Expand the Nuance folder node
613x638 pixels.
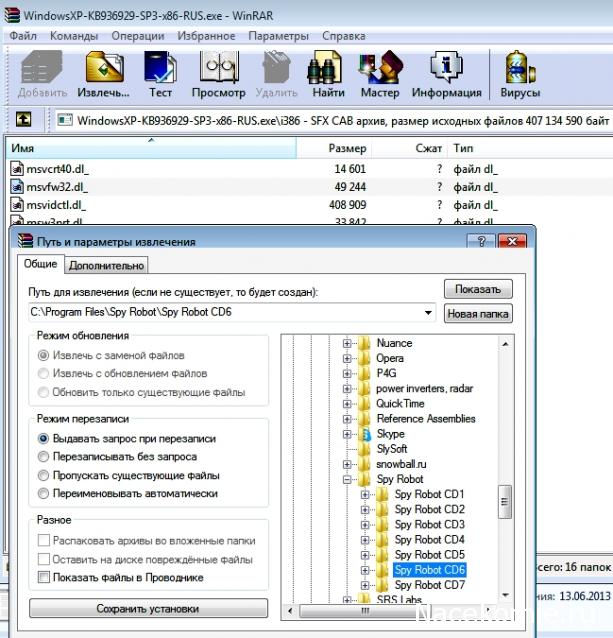(347, 343)
